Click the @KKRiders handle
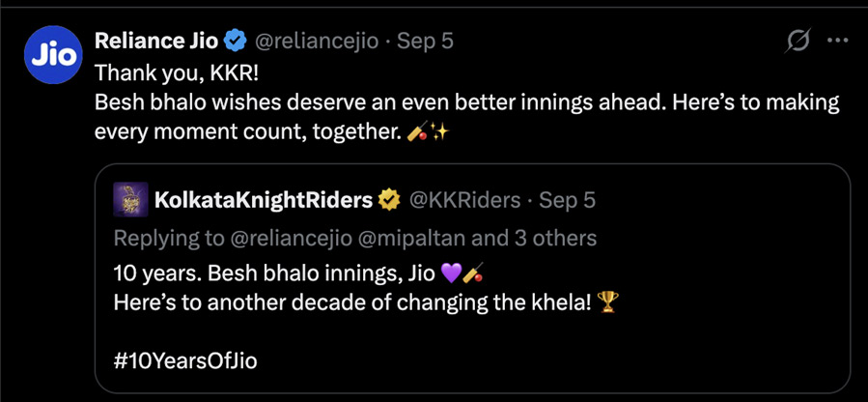The width and height of the screenshot is (868, 402). click(x=463, y=200)
